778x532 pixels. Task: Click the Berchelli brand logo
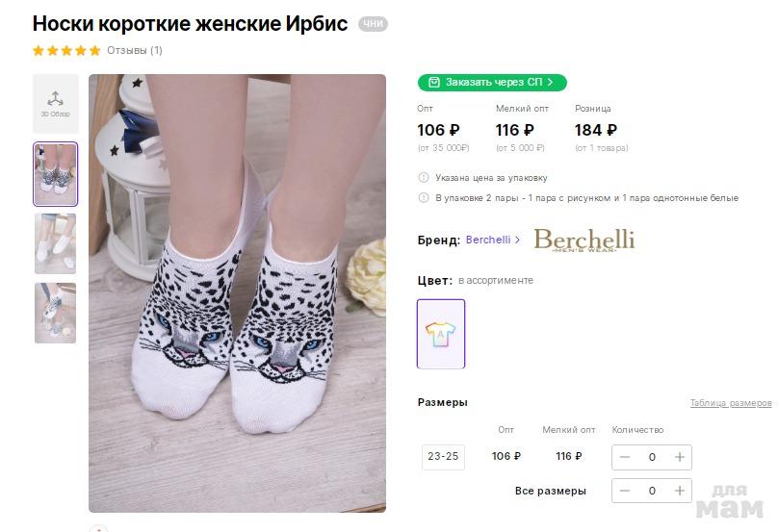click(x=583, y=240)
